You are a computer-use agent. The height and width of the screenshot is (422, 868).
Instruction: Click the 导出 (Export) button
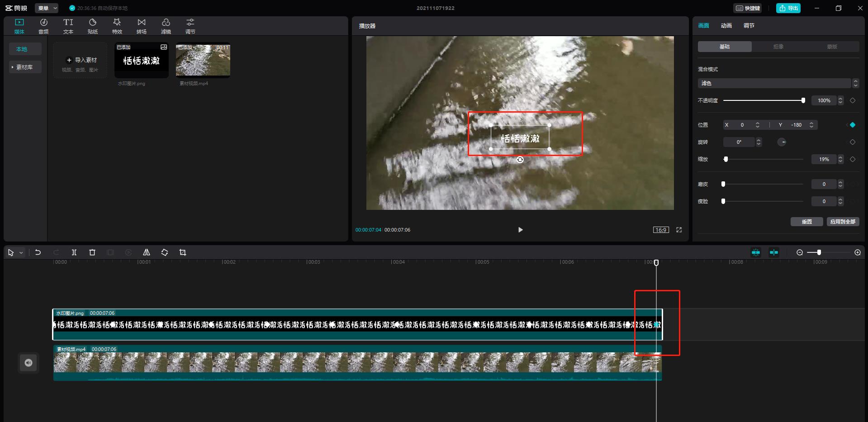pos(788,8)
